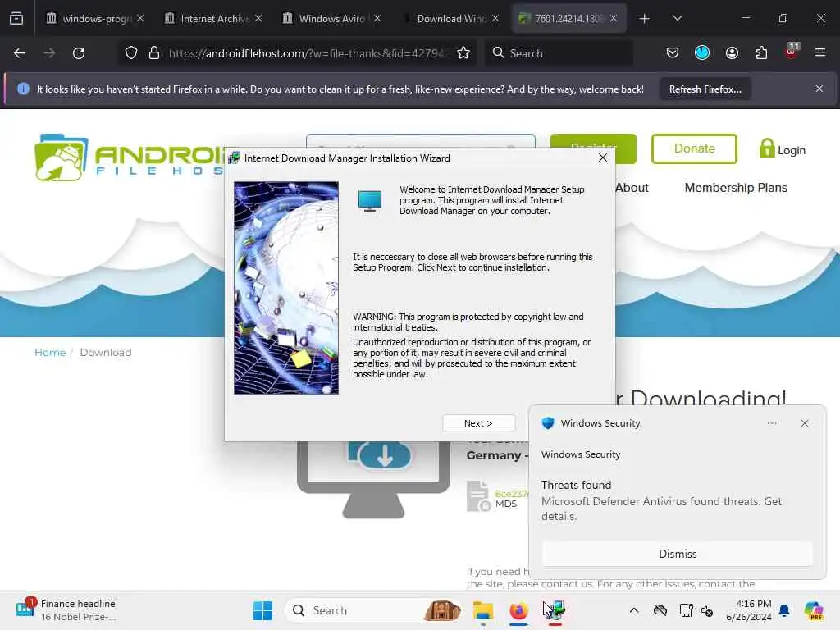Open Windows Security notification options (three dots)
The image size is (840, 630).
[x=772, y=423]
